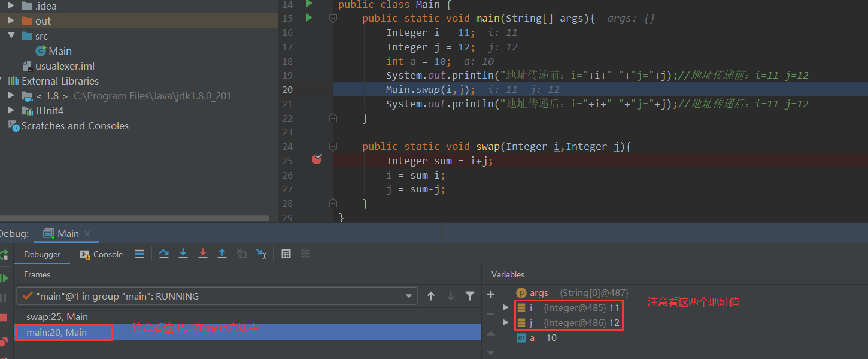Click the Pause Program icon

4,298
